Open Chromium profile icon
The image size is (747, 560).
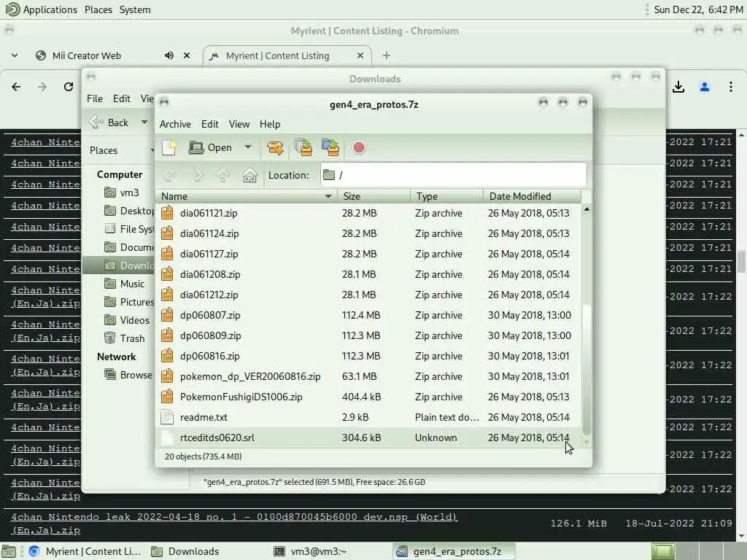[x=705, y=87]
